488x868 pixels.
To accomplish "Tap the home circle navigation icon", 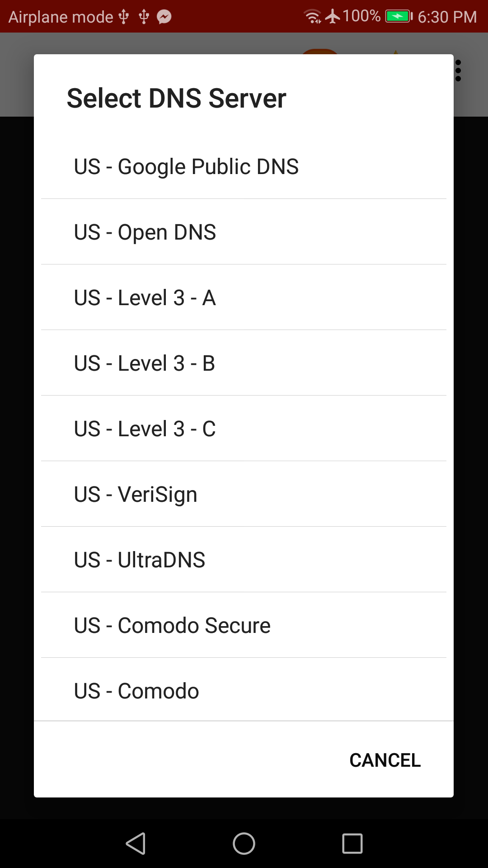I will click(244, 844).
